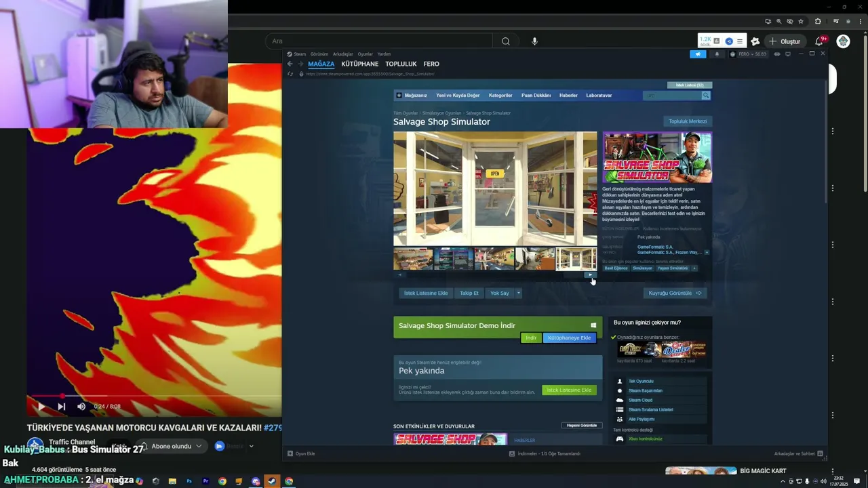Click Oyun Ekle plus icon

pos(290,453)
